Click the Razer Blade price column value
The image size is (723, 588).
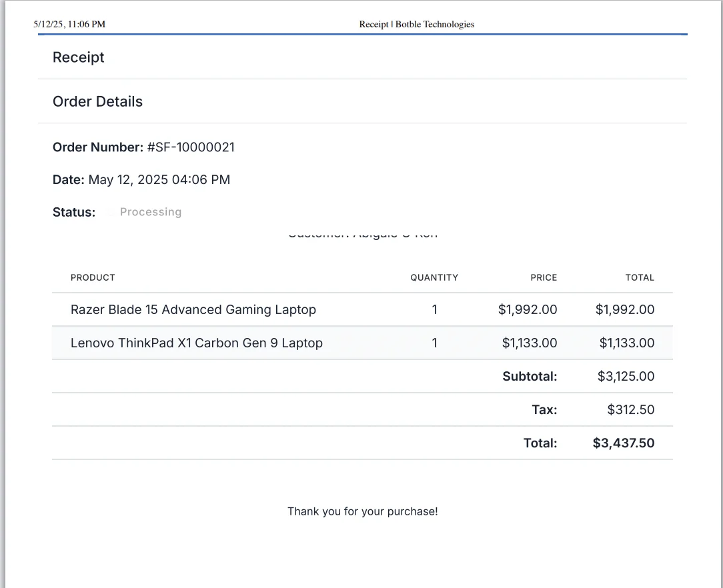[x=528, y=309]
